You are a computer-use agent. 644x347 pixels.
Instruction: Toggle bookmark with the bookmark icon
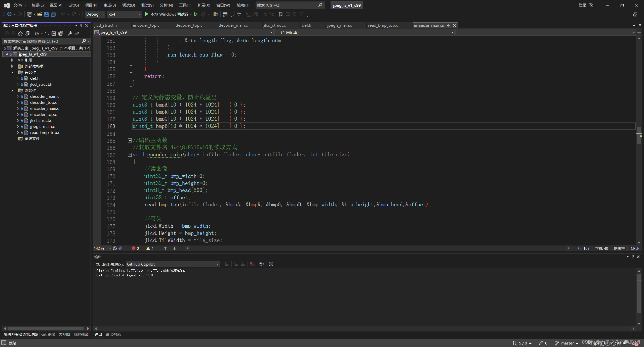[281, 14]
